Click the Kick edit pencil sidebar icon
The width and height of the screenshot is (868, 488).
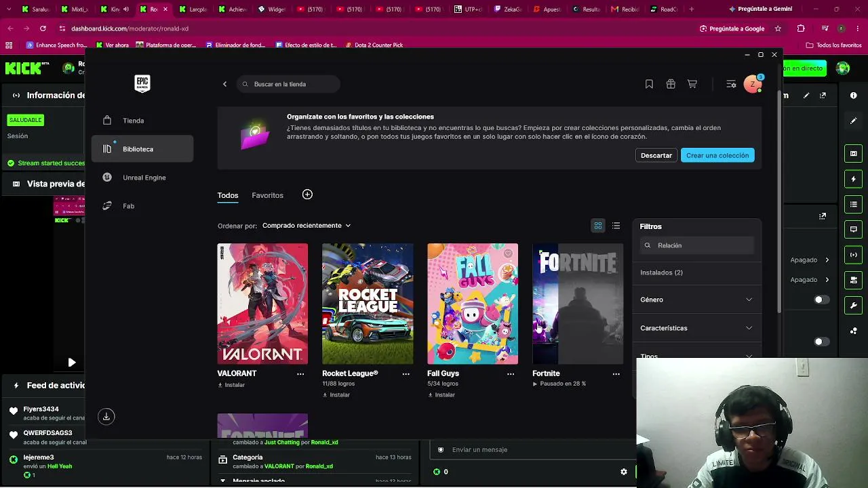click(x=854, y=121)
